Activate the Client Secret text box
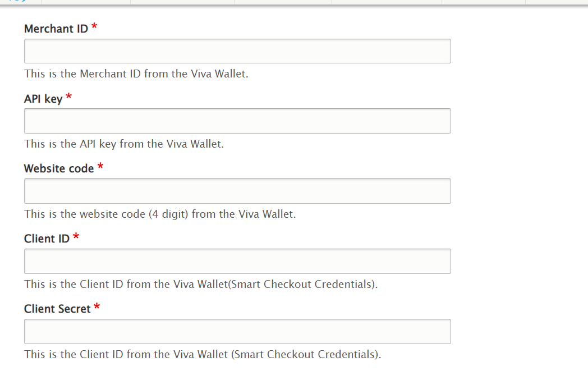 click(x=237, y=331)
